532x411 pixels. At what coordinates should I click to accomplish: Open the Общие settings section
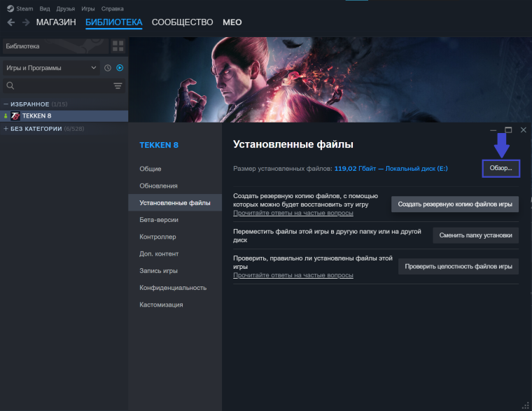tap(150, 169)
